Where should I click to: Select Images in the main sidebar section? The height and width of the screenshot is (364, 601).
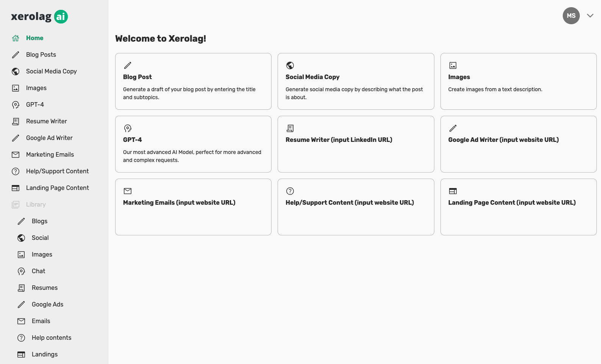[x=36, y=88]
